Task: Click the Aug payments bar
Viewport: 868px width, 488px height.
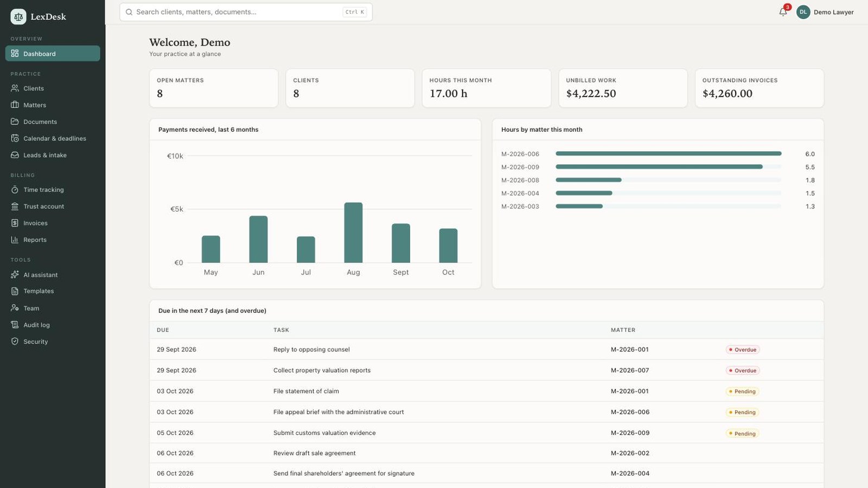Action: (353, 233)
